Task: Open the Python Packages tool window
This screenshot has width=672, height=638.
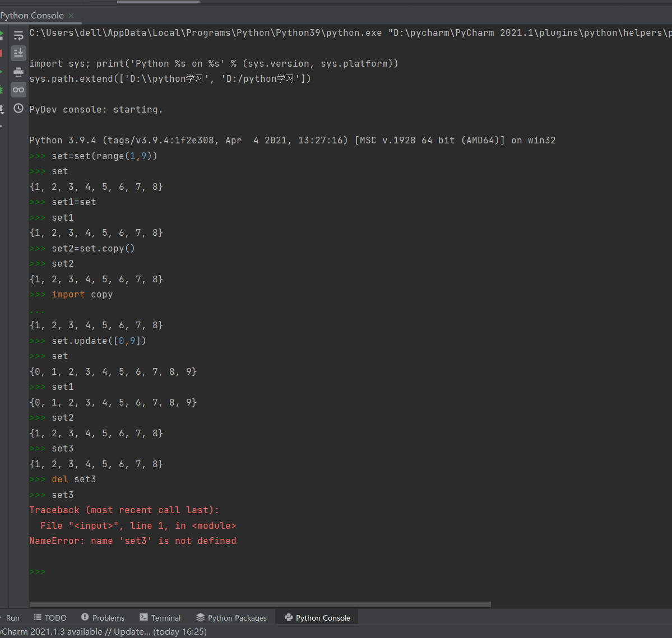Action: [231, 618]
